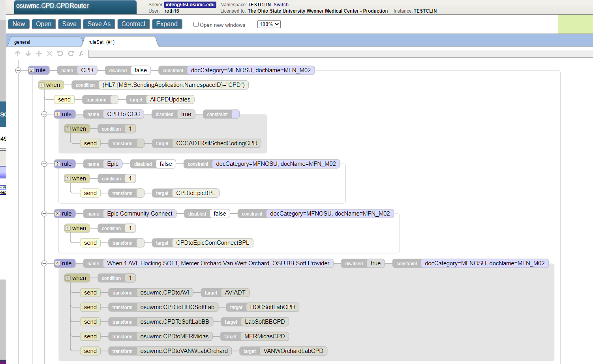This screenshot has width=593, height=364.
Task: Click the function fx icon
Action: coord(81,54)
